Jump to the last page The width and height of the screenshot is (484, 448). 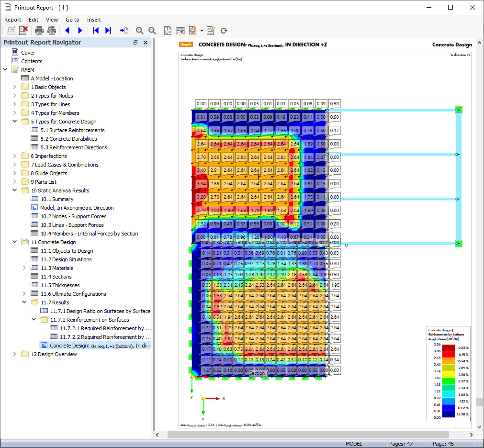[x=108, y=31]
